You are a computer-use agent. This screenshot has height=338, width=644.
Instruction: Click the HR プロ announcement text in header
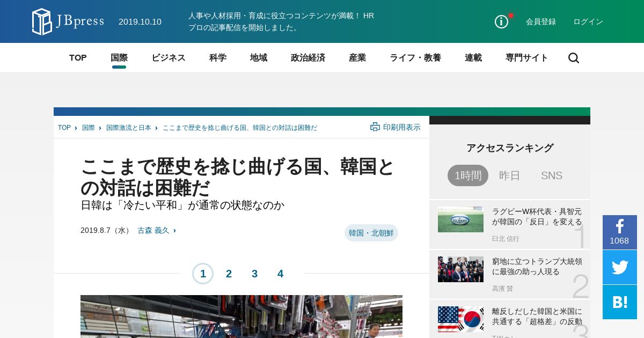[x=281, y=21]
